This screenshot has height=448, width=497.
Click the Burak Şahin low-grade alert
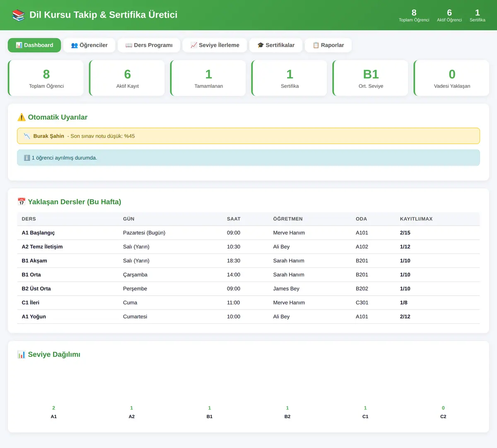pos(248,136)
